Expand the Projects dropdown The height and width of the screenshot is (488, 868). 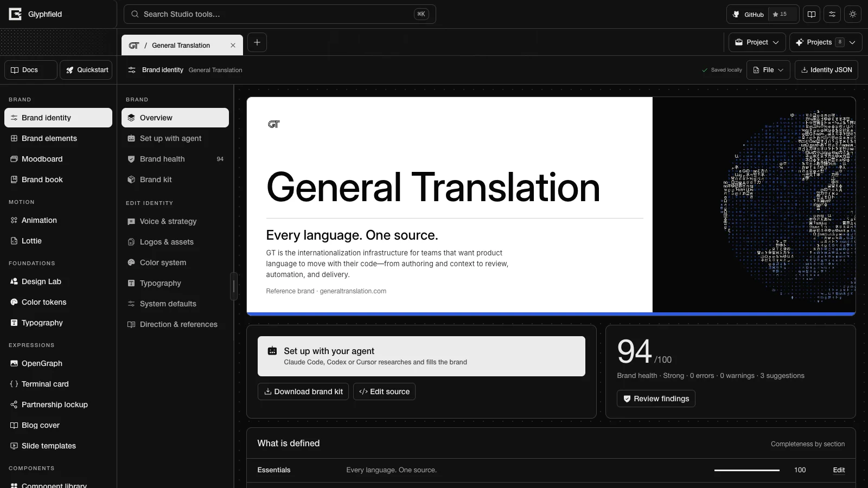825,42
